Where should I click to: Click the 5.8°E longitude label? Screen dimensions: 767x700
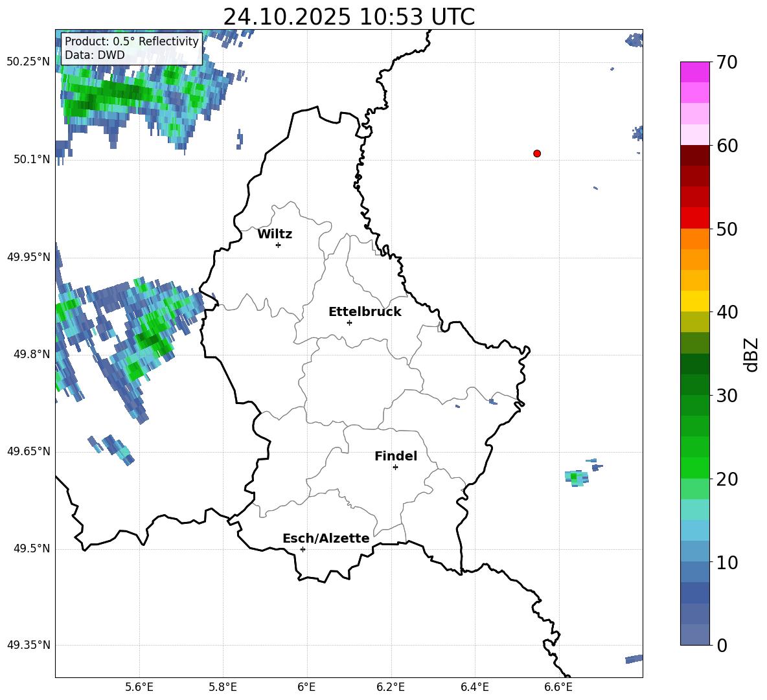[223, 687]
